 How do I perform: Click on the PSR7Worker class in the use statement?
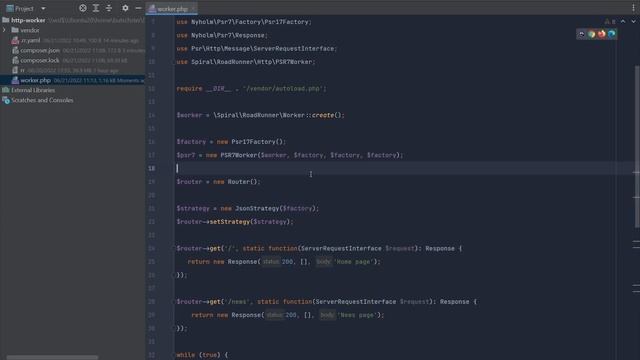point(293,62)
